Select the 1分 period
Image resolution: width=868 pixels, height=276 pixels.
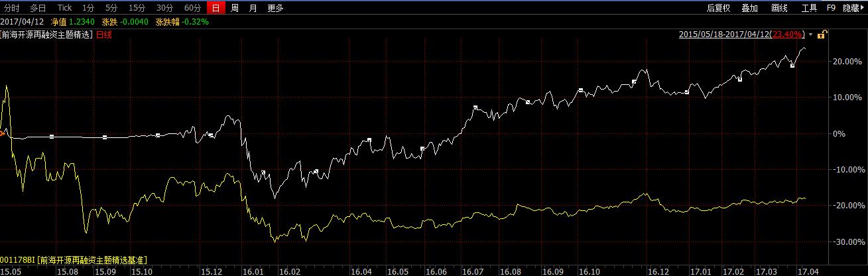coord(88,8)
